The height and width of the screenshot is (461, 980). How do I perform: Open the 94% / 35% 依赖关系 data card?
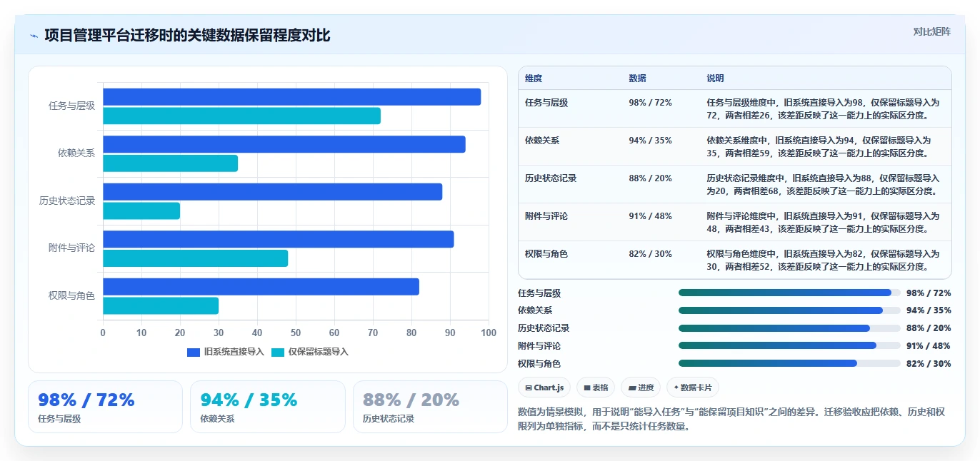pyautogui.click(x=267, y=407)
